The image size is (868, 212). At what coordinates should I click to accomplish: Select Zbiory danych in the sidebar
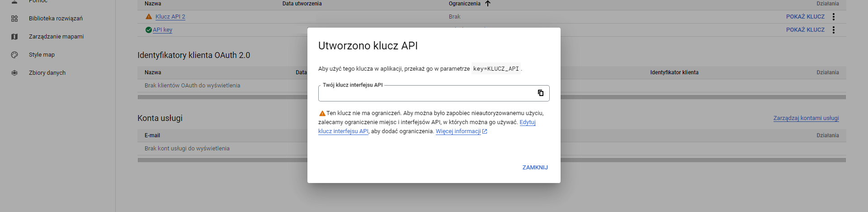coord(47,73)
